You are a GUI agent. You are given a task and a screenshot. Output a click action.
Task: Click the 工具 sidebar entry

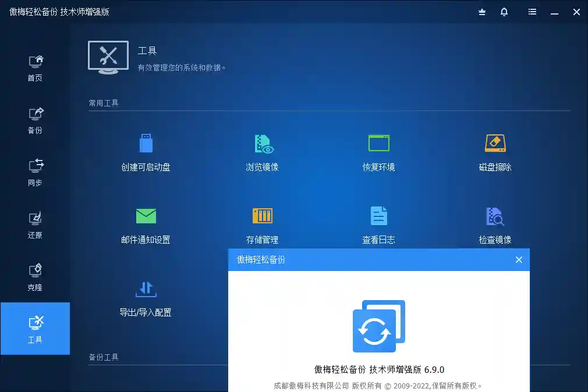35,329
